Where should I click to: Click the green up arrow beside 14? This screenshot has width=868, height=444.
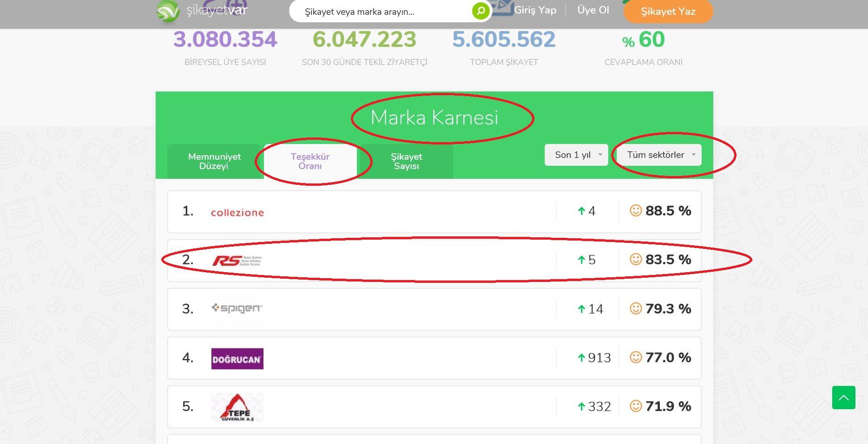tap(581, 309)
